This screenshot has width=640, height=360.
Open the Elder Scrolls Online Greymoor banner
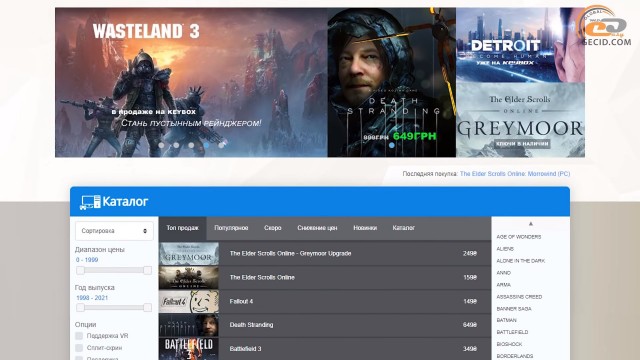pyautogui.click(x=520, y=120)
